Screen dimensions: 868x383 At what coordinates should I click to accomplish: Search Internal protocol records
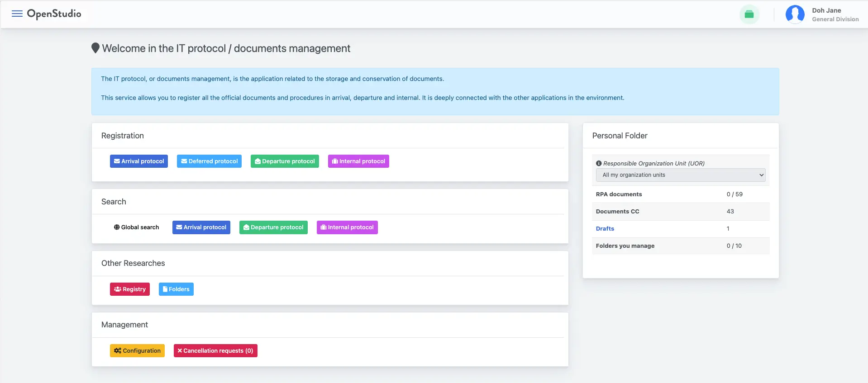point(347,227)
